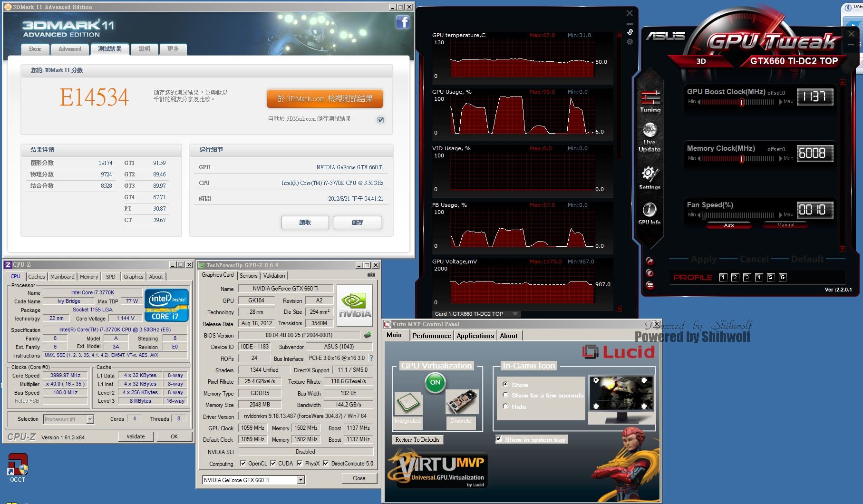Click the middle round shortcut icon in GPU Tweak
Viewport: 863px width, 504px height.
(650, 273)
